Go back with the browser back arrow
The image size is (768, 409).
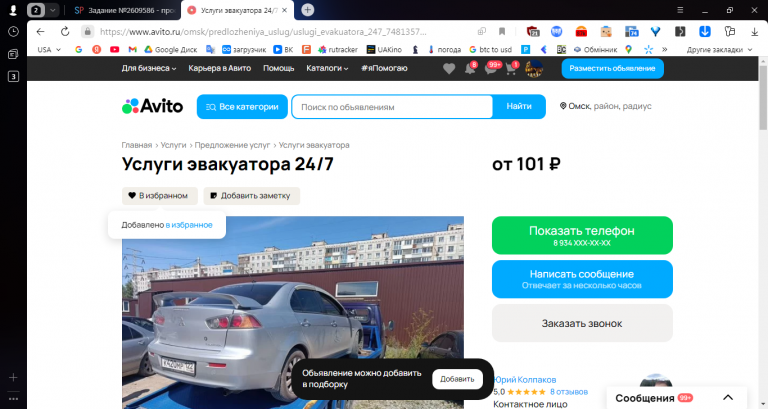click(x=40, y=31)
